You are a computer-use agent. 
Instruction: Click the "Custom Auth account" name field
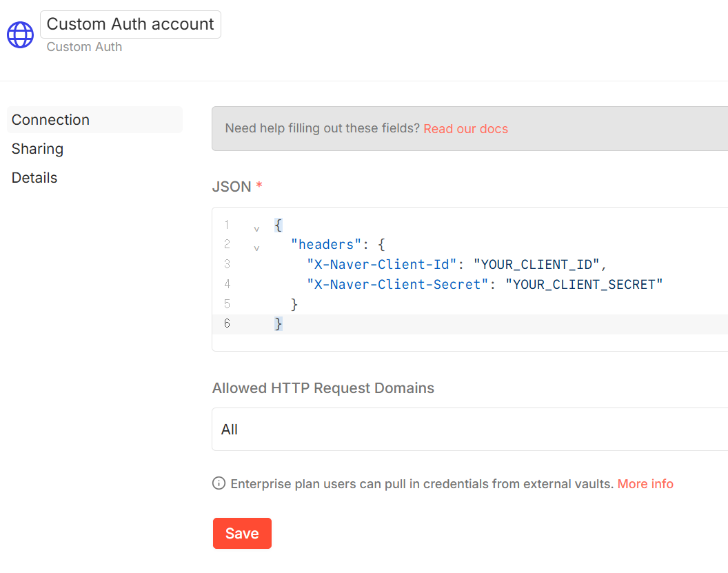click(x=130, y=24)
